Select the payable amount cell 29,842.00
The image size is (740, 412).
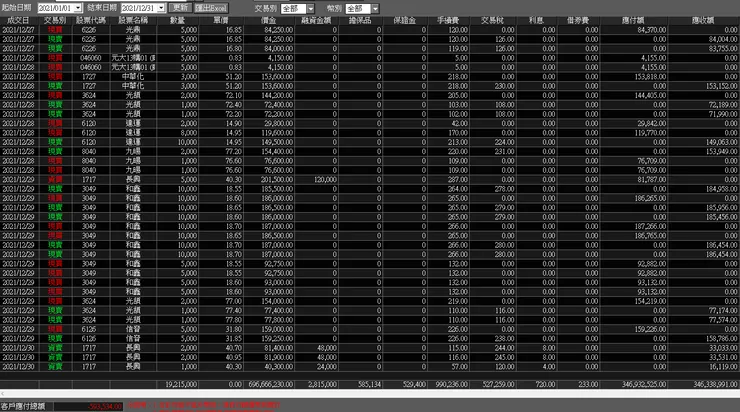tap(634, 123)
